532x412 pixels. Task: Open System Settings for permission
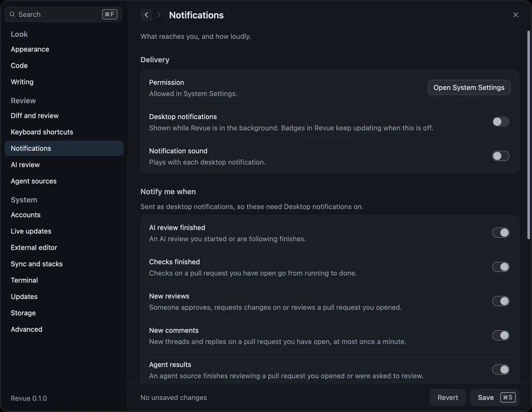click(x=469, y=87)
